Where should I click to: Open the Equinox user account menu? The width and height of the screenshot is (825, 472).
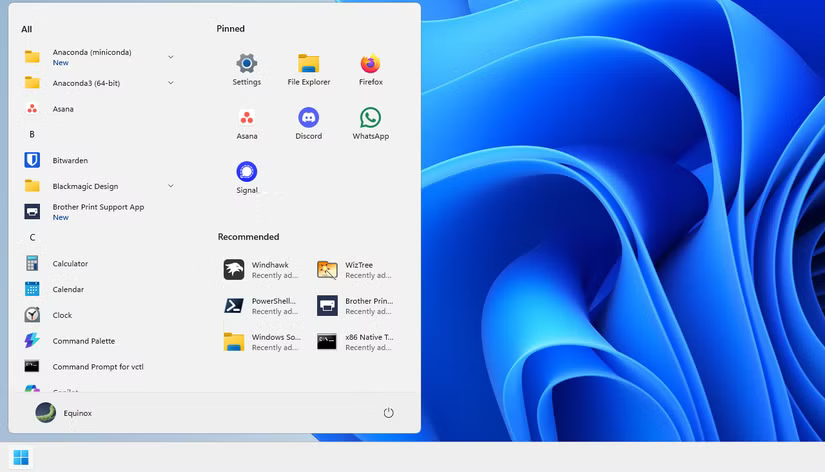[64, 413]
